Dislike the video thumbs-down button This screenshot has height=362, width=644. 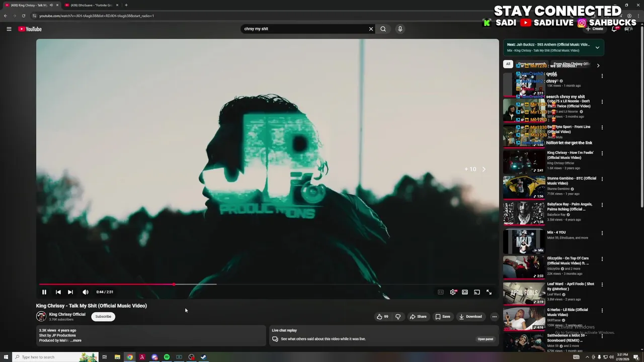398,317
